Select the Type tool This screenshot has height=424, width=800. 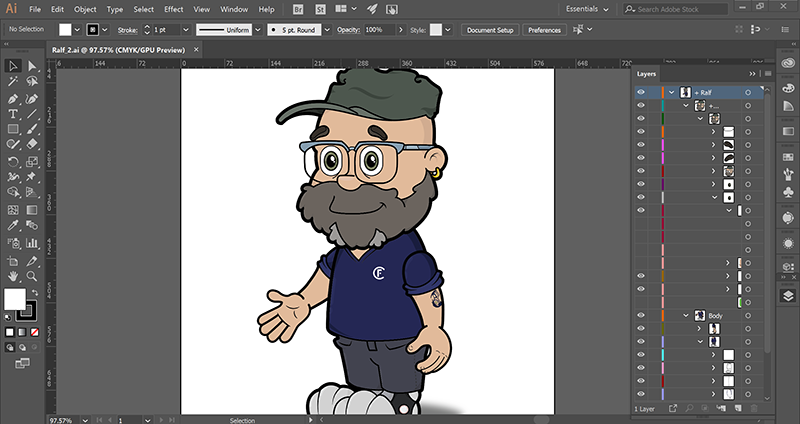click(x=13, y=114)
